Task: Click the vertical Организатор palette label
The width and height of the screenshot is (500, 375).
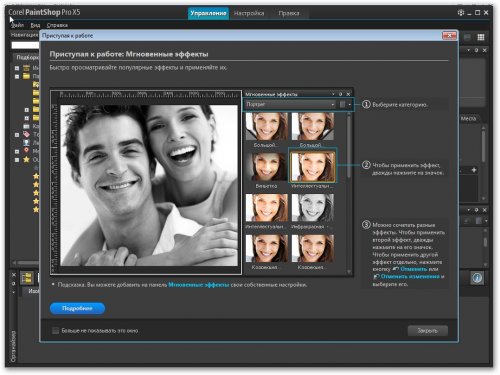Action: 13,346
